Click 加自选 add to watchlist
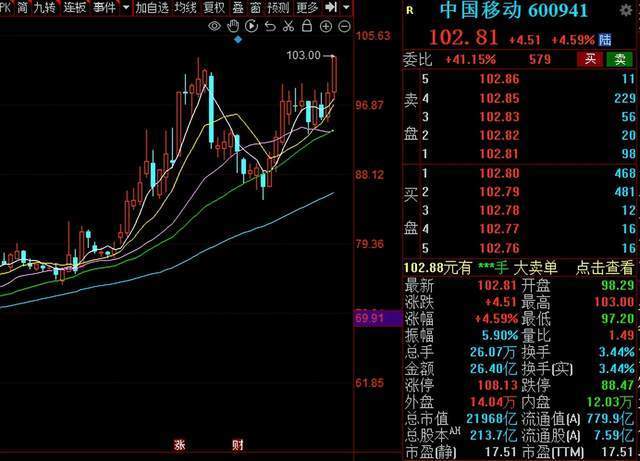Viewport: 640px width, 461px height. click(152, 7)
